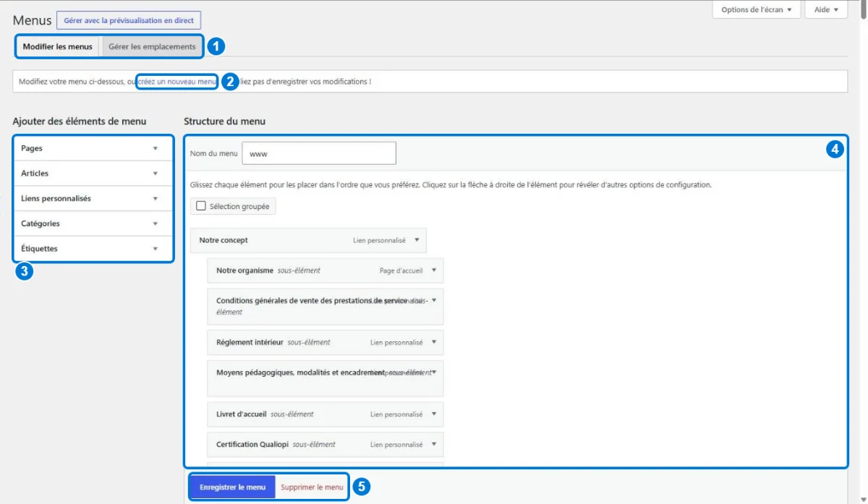Expand Règlement intérieur item options arrow
The height and width of the screenshot is (504, 868).
(x=434, y=342)
